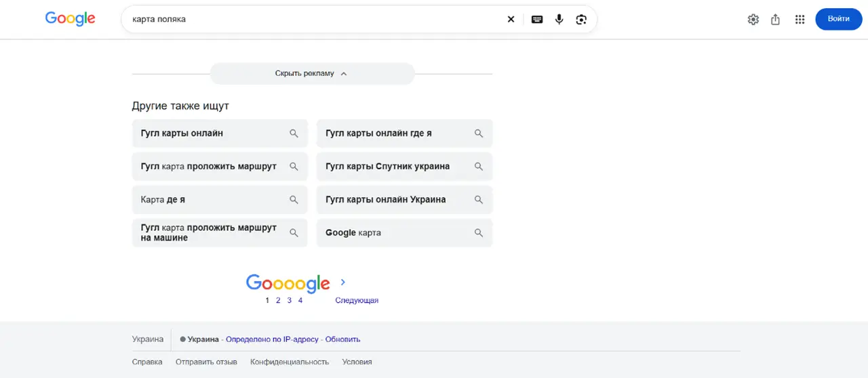Viewport: 868px width, 378px height.
Task: Click the Войти sign-in button
Action: pos(838,19)
